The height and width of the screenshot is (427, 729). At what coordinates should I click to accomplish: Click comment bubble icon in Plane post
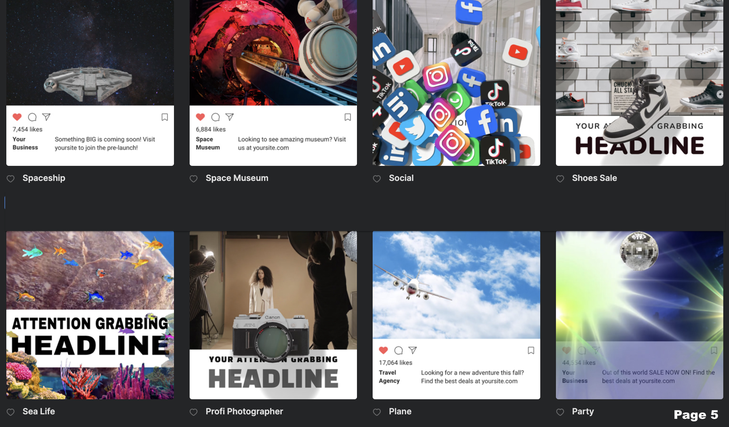pyautogui.click(x=398, y=350)
